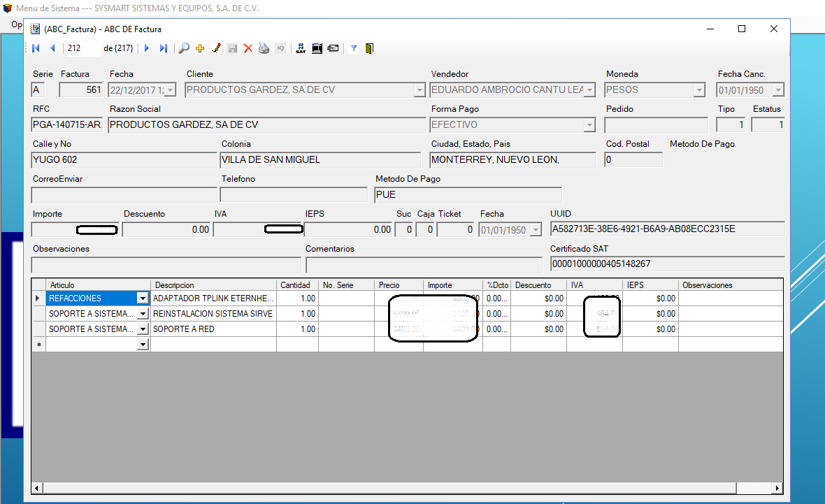Click the SAT stamp icon

coord(301,48)
